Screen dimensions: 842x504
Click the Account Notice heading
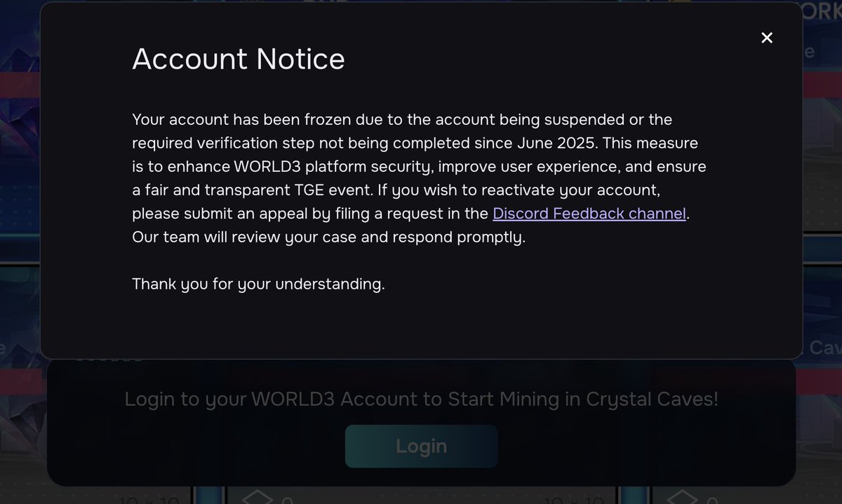tap(239, 60)
